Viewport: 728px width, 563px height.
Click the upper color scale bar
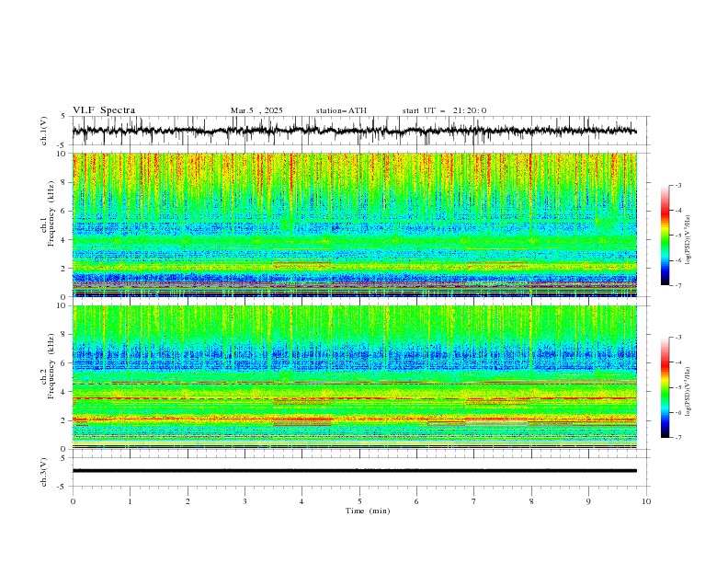pyautogui.click(x=665, y=236)
